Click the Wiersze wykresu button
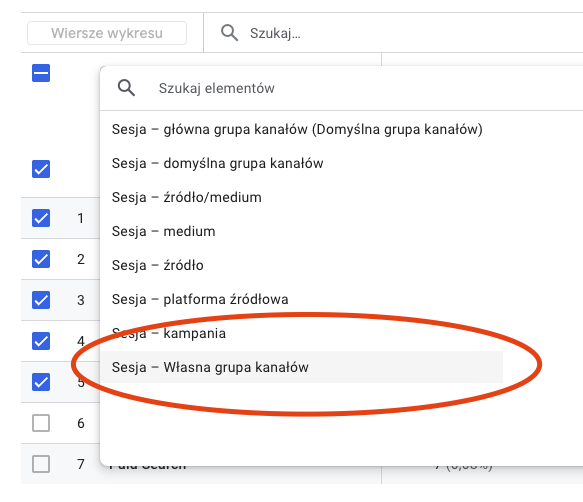This screenshot has width=583, height=502. pos(107,33)
